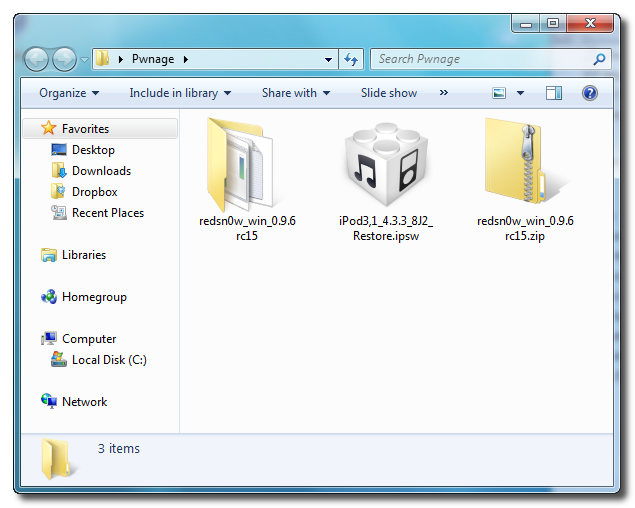Expand the Include in library menu
The image size is (635, 508).
point(180,93)
